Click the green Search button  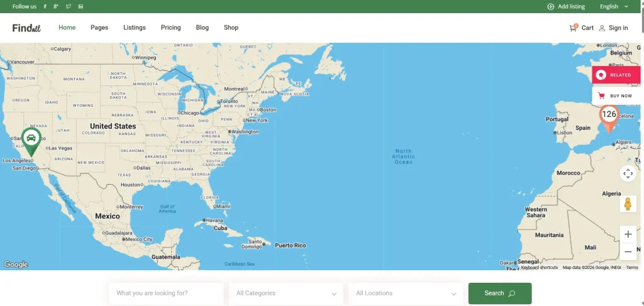coord(500,293)
